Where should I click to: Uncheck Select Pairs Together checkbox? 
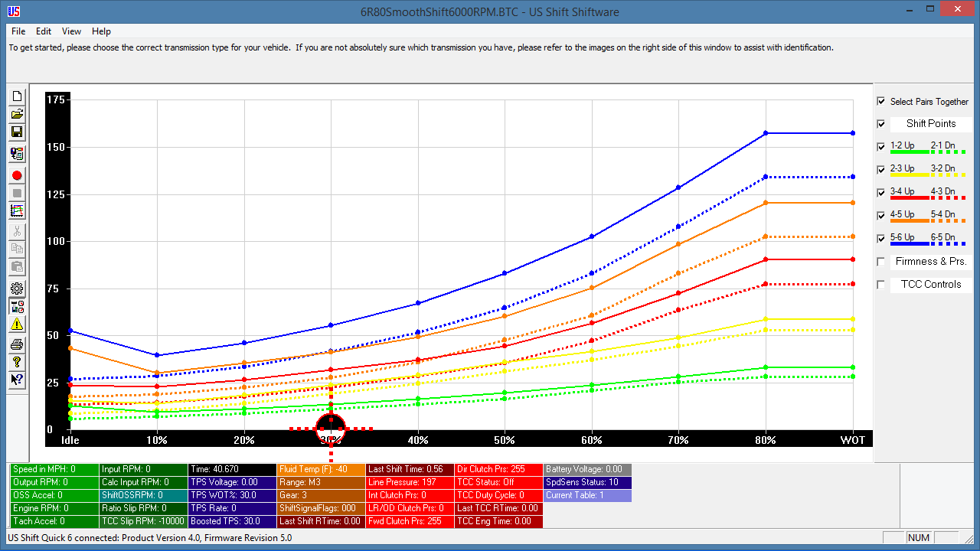pos(881,101)
